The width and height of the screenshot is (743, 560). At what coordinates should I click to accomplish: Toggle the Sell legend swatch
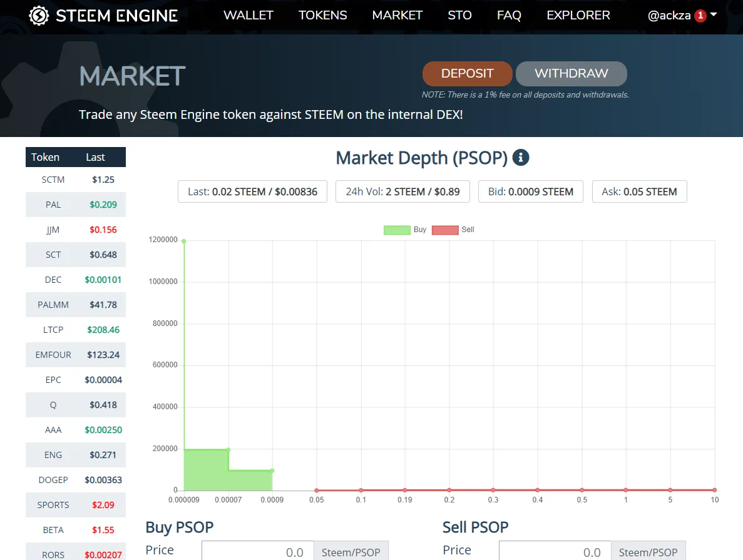coord(446,230)
